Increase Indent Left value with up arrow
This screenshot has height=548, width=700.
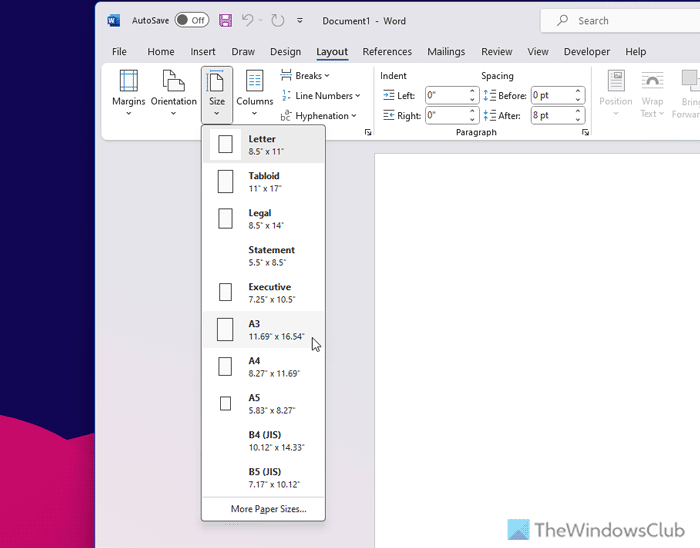(x=472, y=91)
